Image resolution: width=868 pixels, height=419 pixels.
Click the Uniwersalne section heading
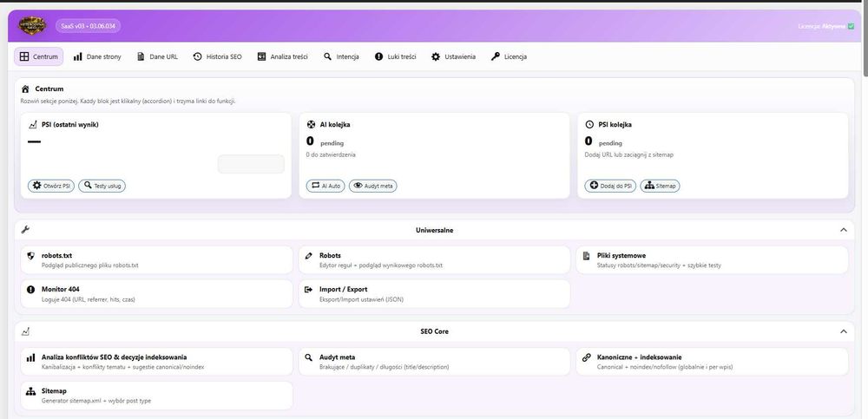click(x=434, y=230)
